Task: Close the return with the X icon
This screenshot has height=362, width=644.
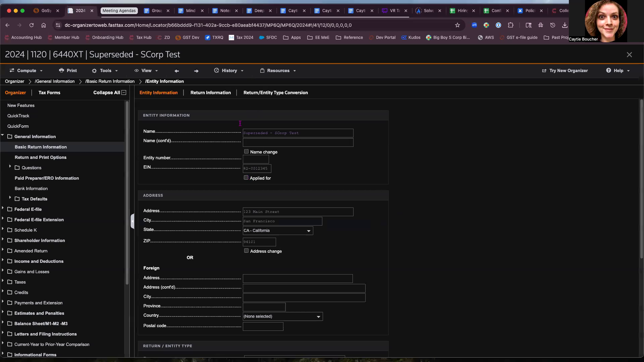Action: click(x=629, y=55)
